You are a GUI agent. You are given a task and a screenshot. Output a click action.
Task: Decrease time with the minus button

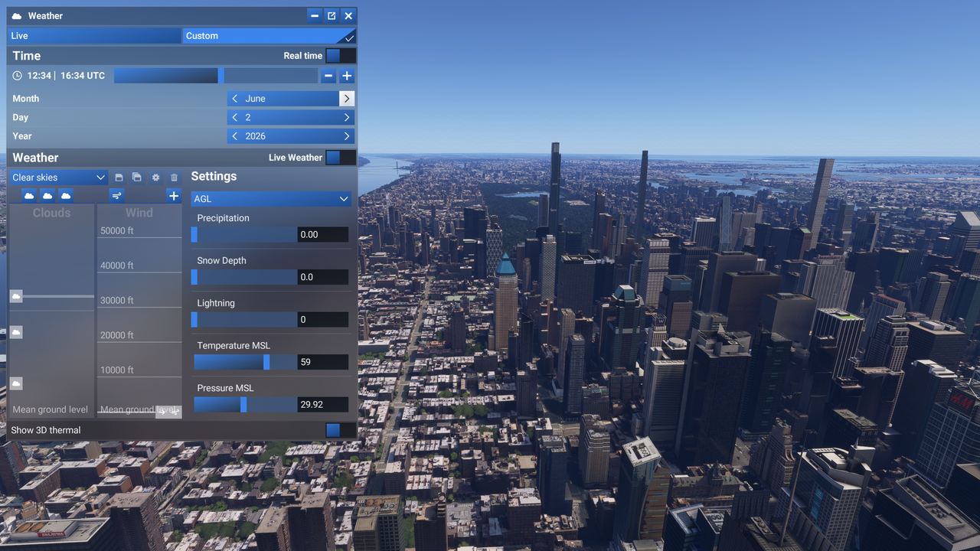328,76
